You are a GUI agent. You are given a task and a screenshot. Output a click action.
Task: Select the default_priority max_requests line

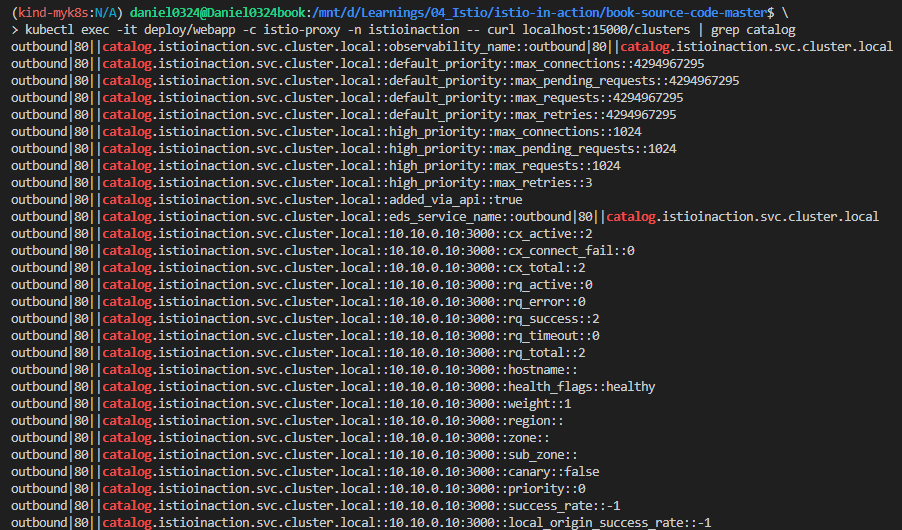tap(347, 97)
